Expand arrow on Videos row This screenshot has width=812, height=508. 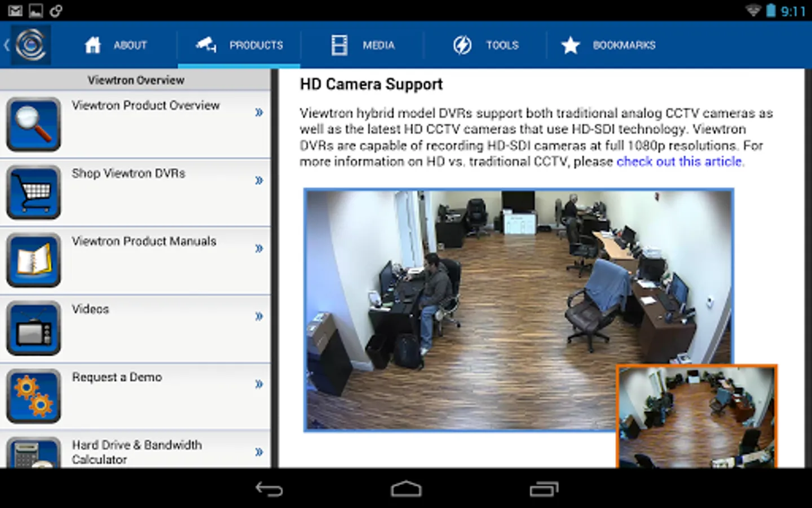point(259,316)
